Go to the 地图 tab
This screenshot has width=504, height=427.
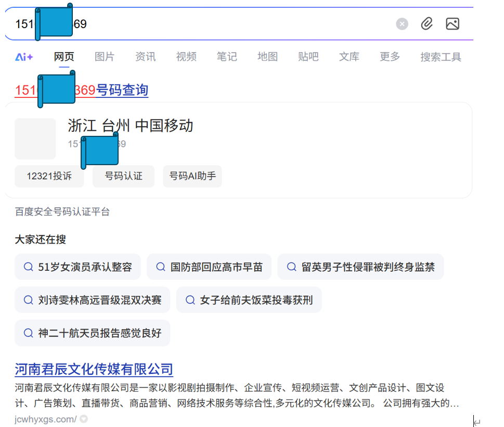point(267,57)
